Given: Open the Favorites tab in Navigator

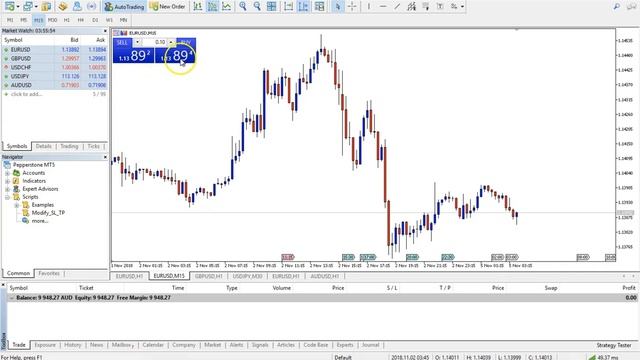Looking at the screenshot, I should point(49,273).
